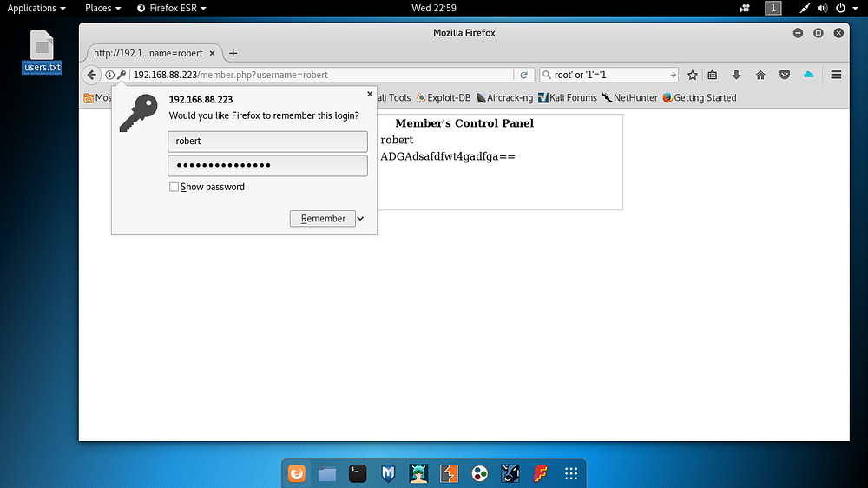Screen dimensions: 868x488
Task: Open the power system menu
Action: (x=840, y=8)
